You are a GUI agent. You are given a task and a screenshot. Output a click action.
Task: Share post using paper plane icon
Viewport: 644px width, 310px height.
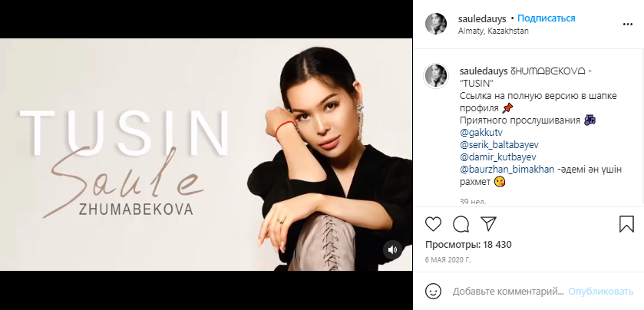click(x=488, y=224)
